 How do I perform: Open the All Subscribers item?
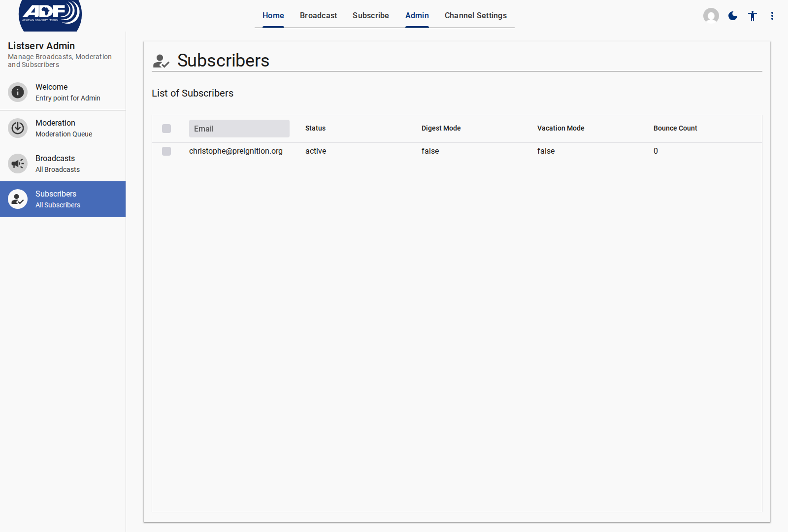click(x=63, y=199)
